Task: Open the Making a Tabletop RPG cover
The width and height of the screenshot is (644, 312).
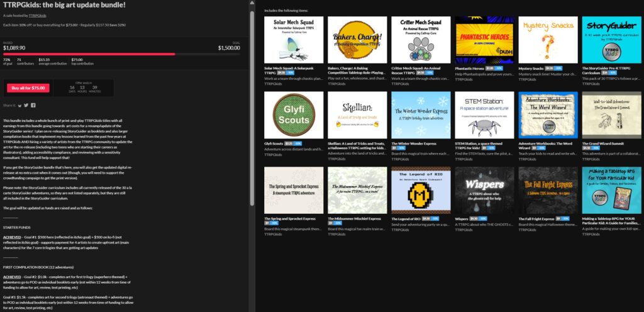Action: point(611,190)
